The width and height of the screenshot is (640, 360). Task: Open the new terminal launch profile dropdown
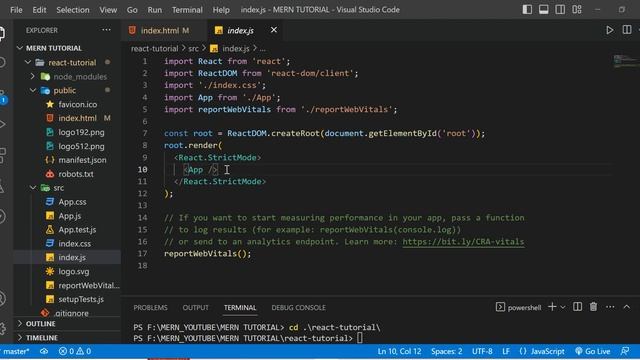click(563, 307)
